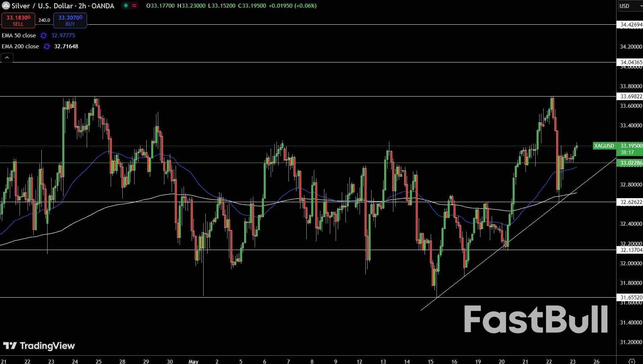
Task: Select the EMA 200 close indicator label
Action: pos(20,46)
